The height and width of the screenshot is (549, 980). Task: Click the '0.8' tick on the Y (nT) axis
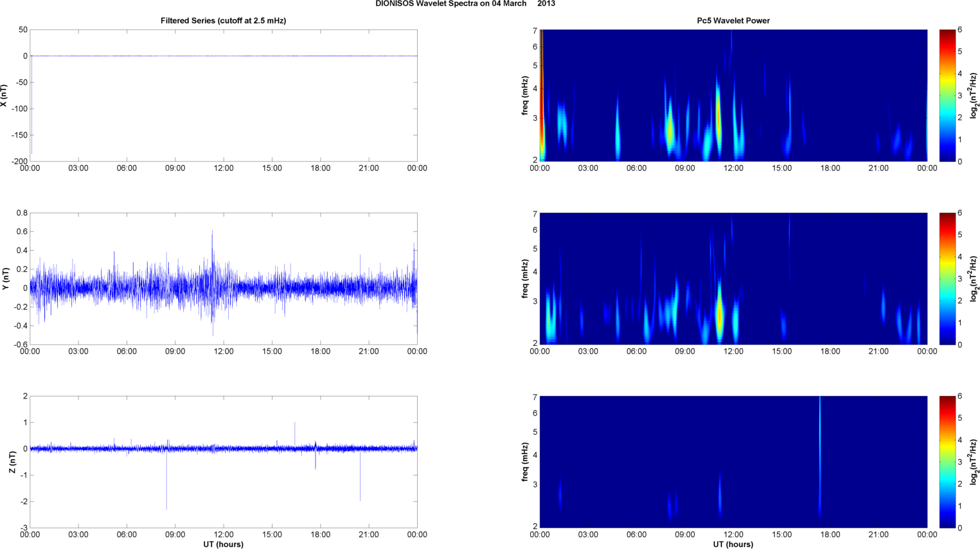(22, 213)
